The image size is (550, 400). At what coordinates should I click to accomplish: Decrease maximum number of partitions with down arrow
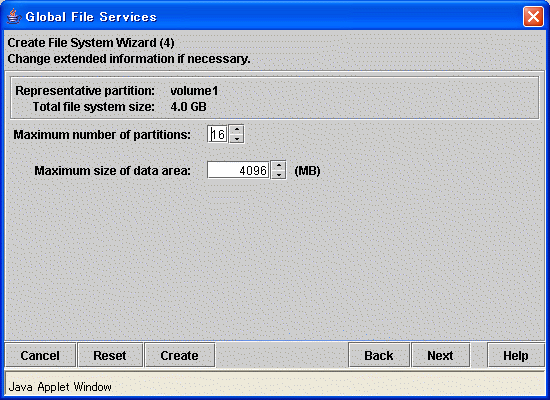tap(237, 139)
